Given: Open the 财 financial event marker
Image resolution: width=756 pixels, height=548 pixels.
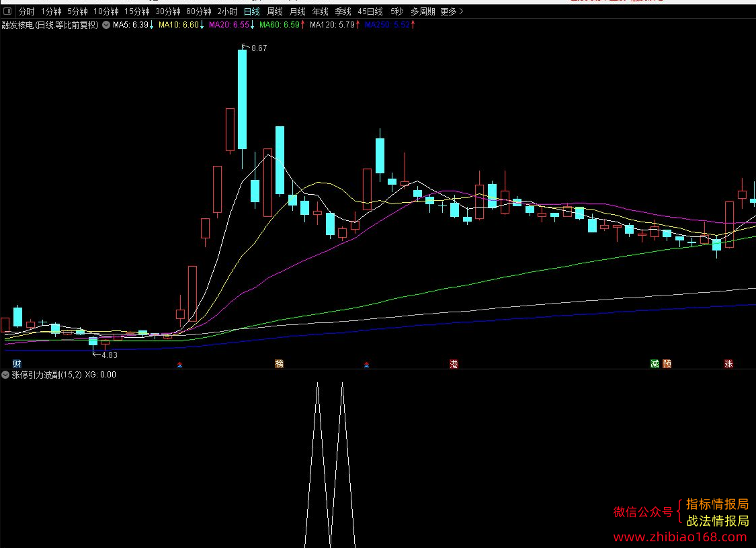Looking at the screenshot, I should click(x=17, y=364).
